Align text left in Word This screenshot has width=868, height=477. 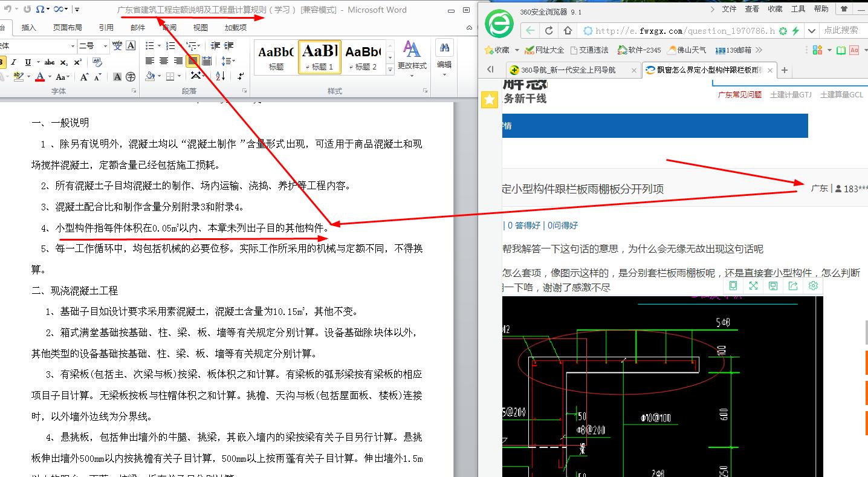pos(150,61)
